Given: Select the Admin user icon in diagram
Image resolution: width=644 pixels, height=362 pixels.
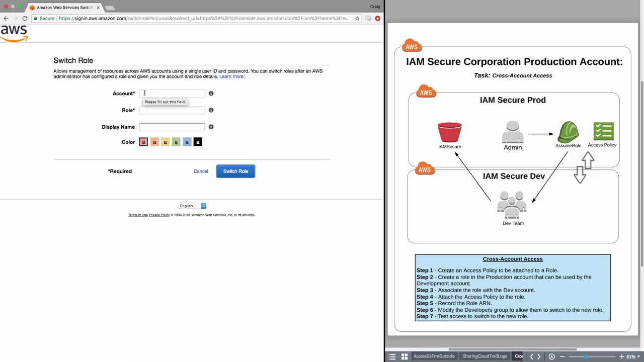Looking at the screenshot, I should 513,132.
